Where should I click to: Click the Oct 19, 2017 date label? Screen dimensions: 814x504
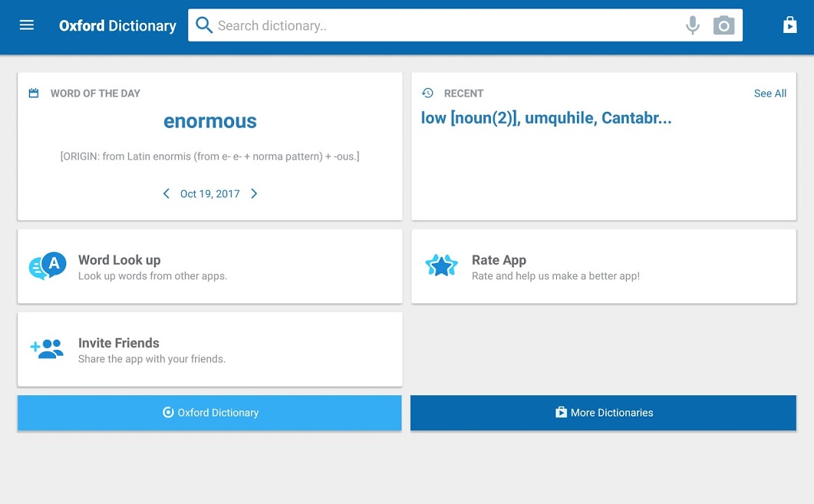point(209,194)
